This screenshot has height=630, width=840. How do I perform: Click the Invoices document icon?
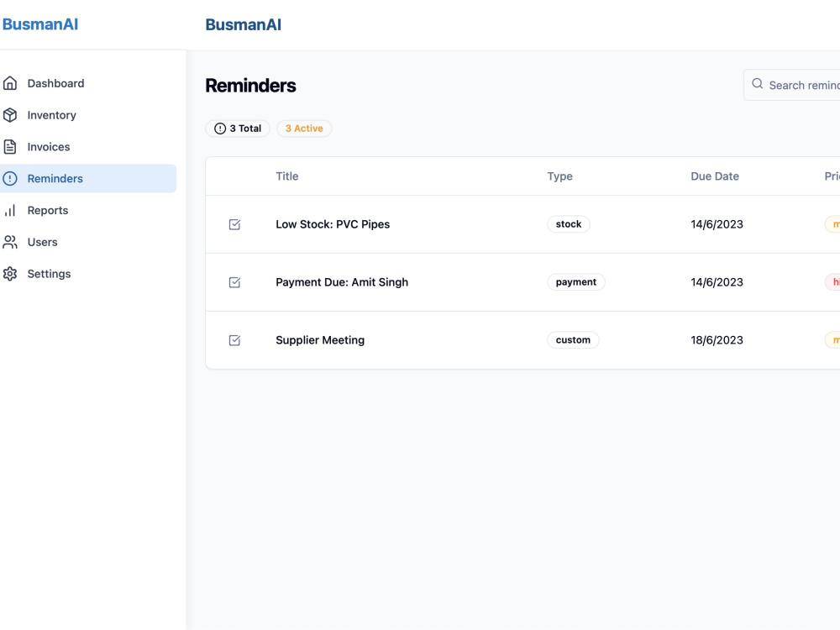point(9,146)
